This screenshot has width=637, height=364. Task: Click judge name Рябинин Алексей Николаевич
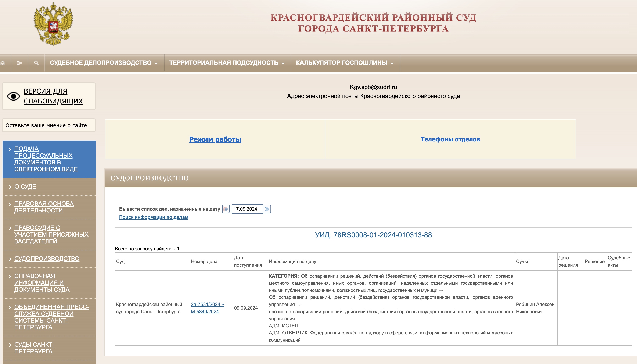pyautogui.click(x=535, y=308)
